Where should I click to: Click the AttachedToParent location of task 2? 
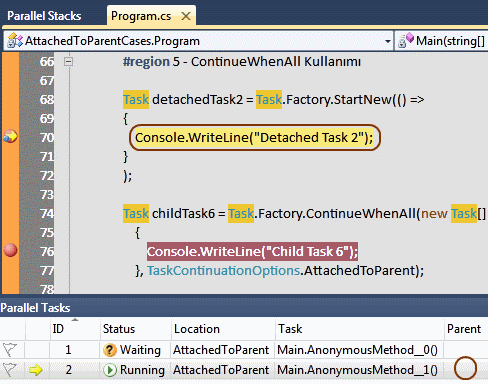pos(221,370)
